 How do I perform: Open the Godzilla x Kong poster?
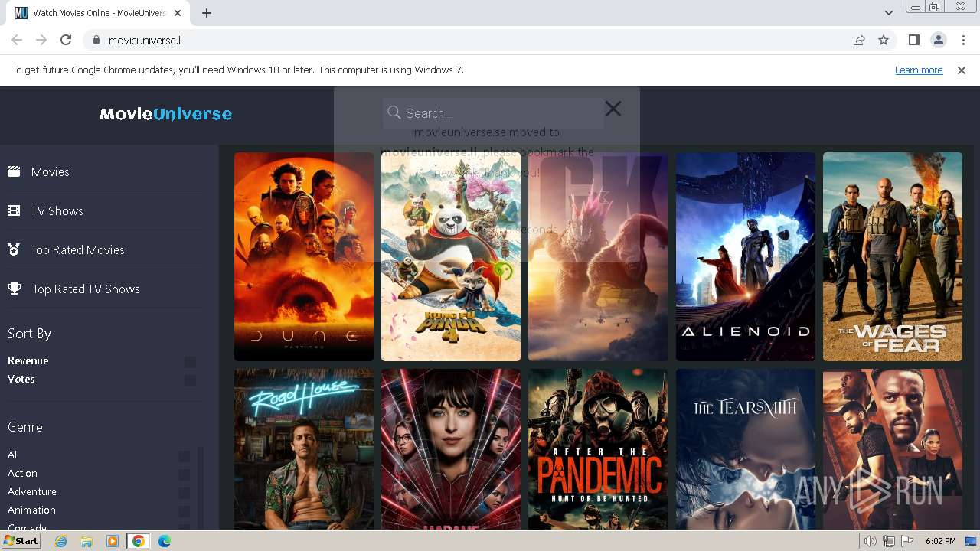(598, 256)
